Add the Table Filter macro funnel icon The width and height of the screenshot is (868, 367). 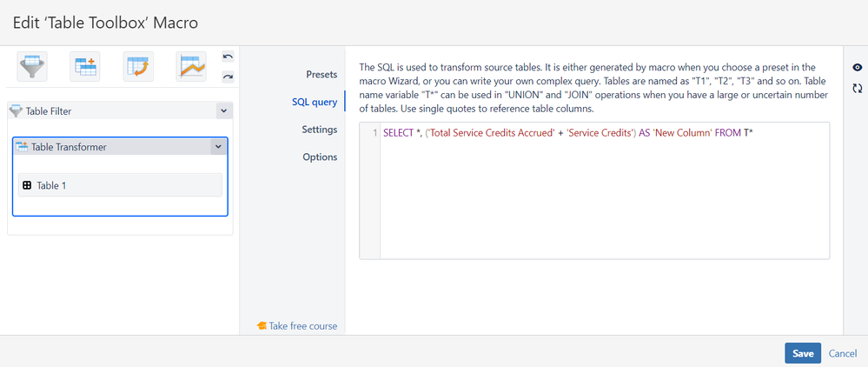[x=32, y=66]
